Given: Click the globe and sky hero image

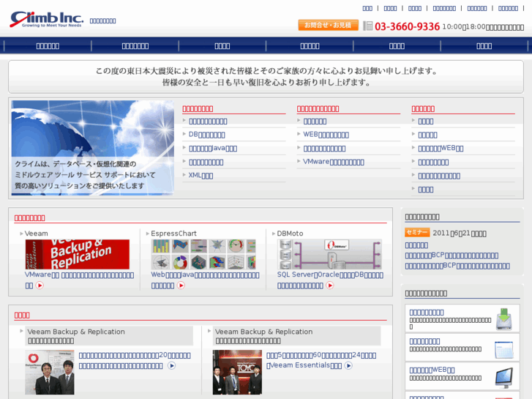Looking at the screenshot, I should (93, 148).
